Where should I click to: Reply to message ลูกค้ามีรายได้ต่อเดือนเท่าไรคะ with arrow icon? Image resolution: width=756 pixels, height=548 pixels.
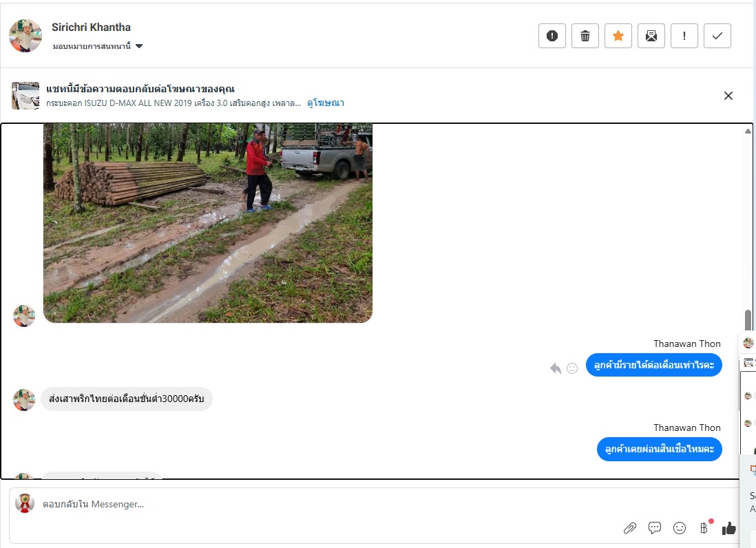pyautogui.click(x=556, y=368)
